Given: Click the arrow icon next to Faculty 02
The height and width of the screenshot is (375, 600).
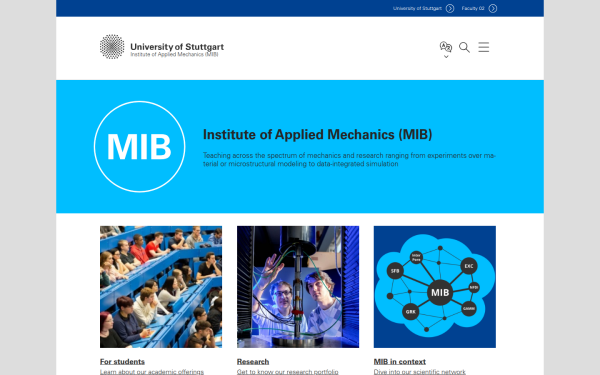Looking at the screenshot, I should tap(493, 8).
